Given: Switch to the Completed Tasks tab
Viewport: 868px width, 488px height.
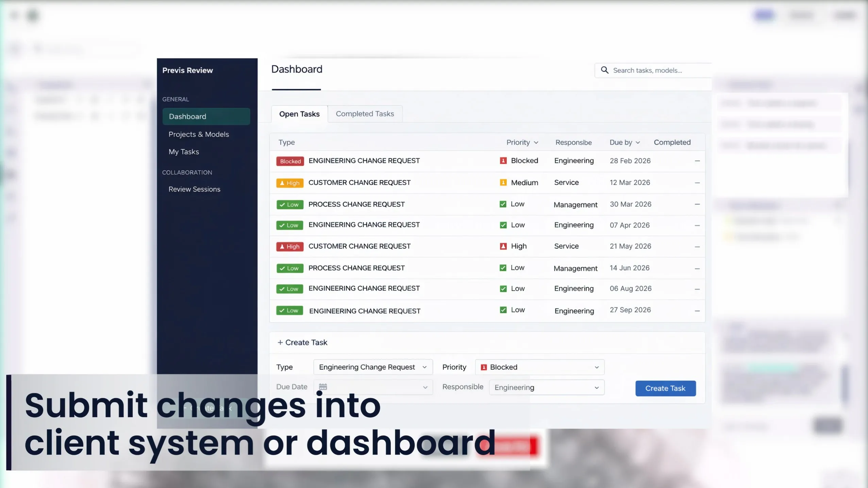Looking at the screenshot, I should coord(365,114).
